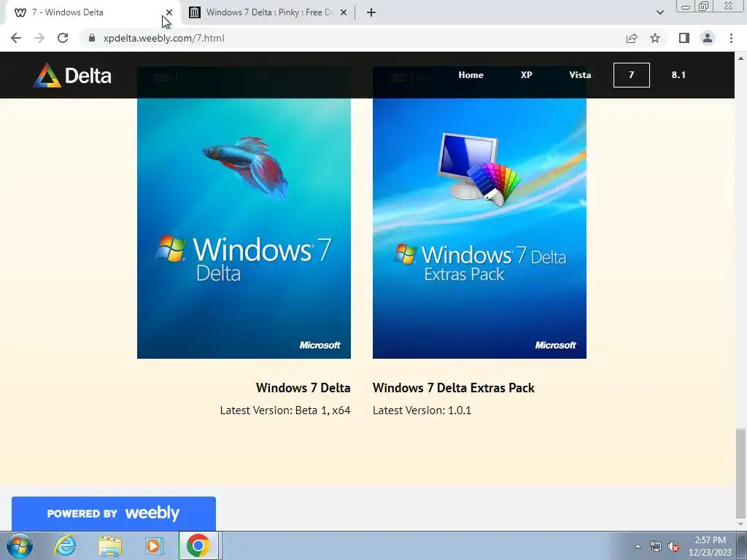Click 'Latest Version: 1.0.1' text
This screenshot has height=560, width=747.
point(422,410)
